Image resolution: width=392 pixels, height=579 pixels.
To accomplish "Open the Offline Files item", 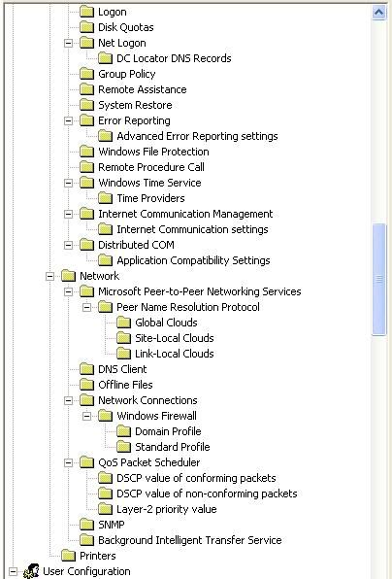I will tap(125, 385).
